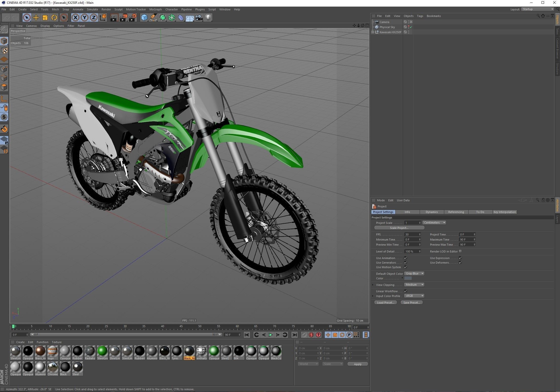560x392 pixels.
Task: Click Apply in coordinates panel
Action: pyautogui.click(x=358, y=364)
